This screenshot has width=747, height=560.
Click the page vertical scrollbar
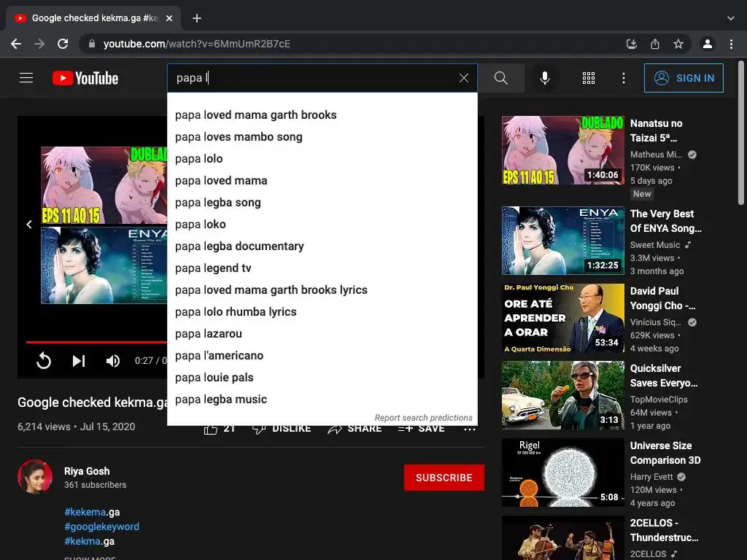point(741,133)
